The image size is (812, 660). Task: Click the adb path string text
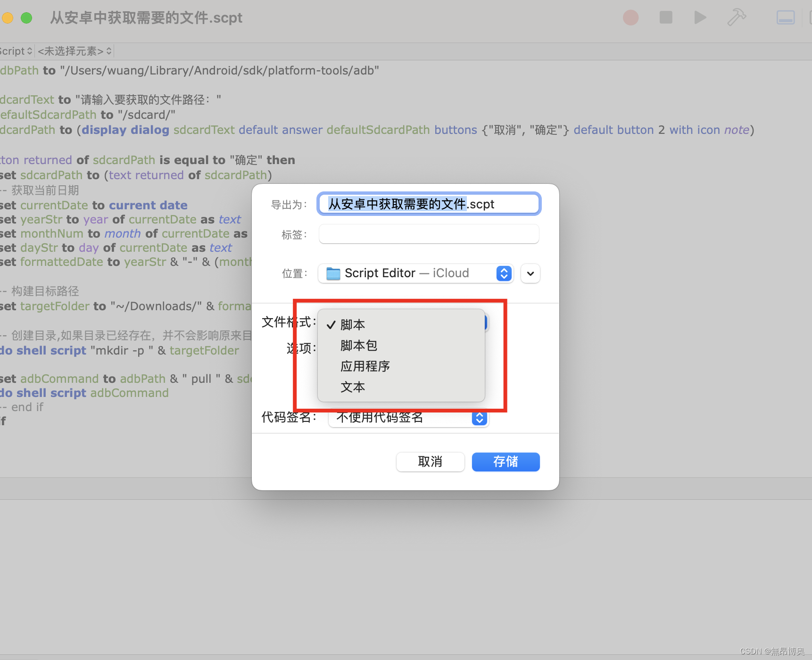tap(220, 71)
